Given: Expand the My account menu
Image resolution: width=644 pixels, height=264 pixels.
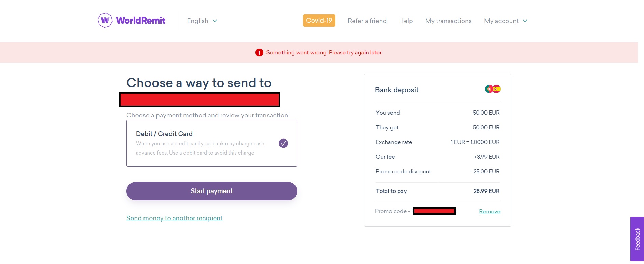Looking at the screenshot, I should point(501,21).
